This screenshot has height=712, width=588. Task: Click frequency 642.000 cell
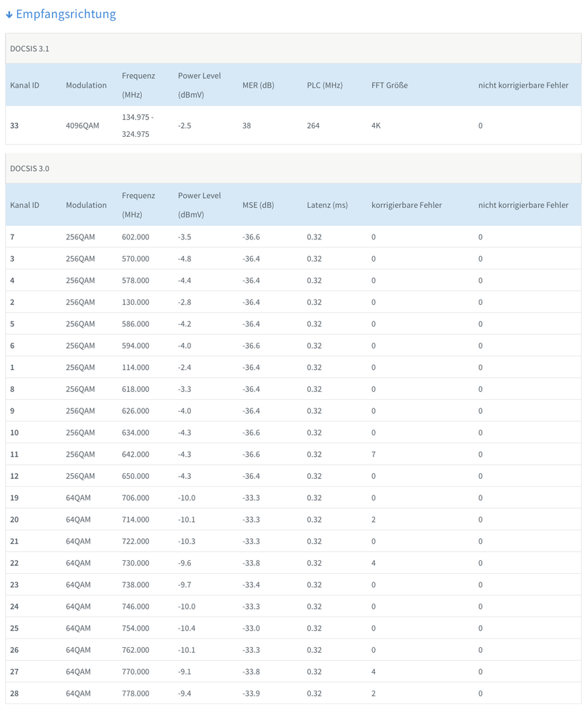coord(135,455)
